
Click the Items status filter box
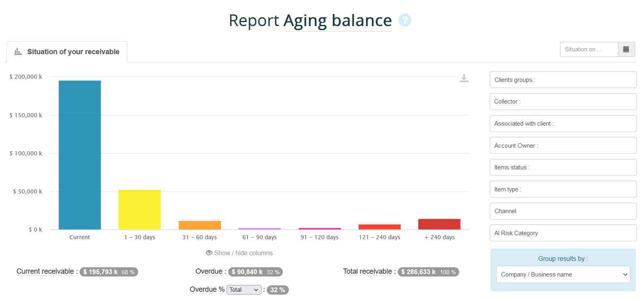[x=563, y=167]
